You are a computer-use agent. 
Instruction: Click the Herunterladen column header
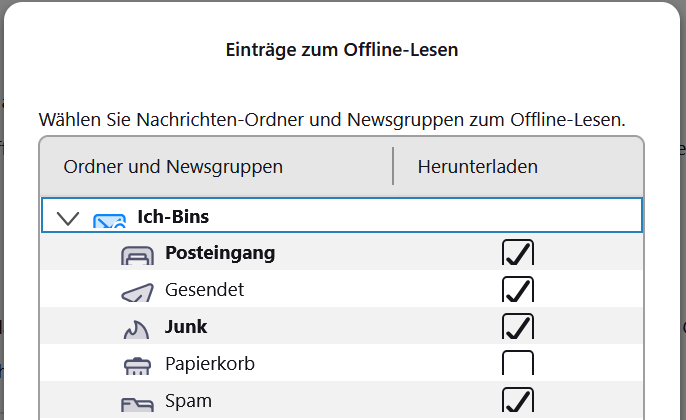(478, 167)
